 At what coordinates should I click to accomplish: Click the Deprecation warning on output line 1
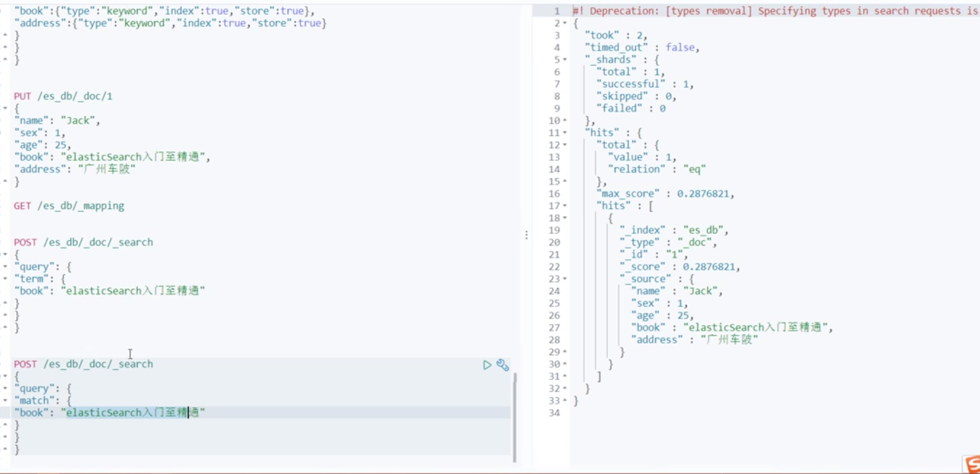tap(776, 11)
